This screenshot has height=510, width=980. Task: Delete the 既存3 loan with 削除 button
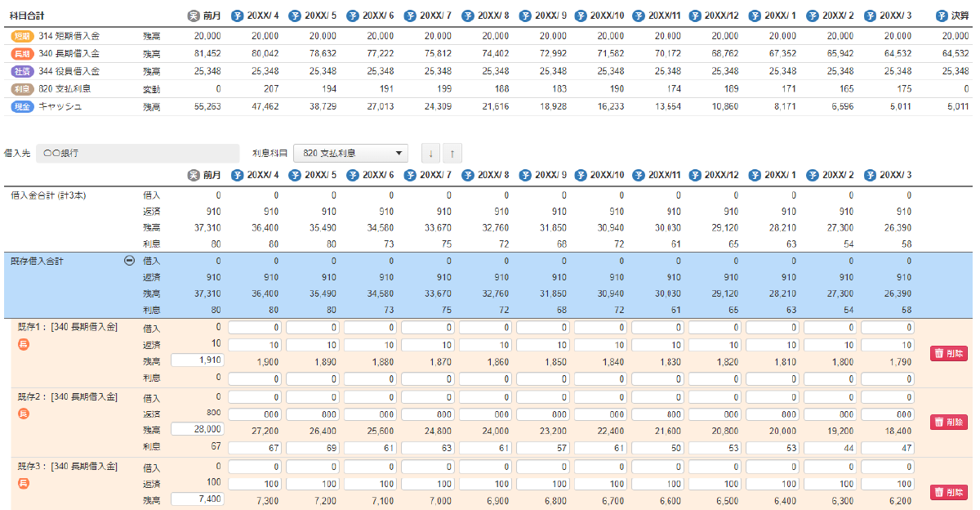(949, 492)
